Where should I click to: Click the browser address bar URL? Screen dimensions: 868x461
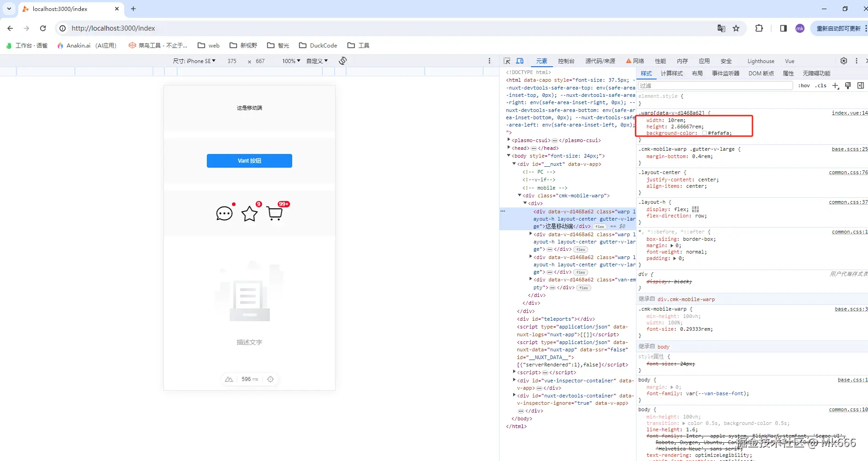113,28
